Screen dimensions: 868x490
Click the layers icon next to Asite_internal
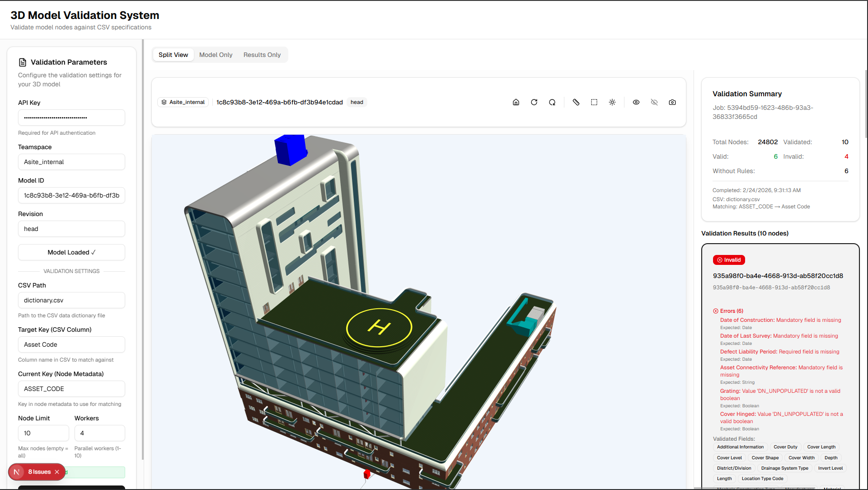[x=164, y=102]
